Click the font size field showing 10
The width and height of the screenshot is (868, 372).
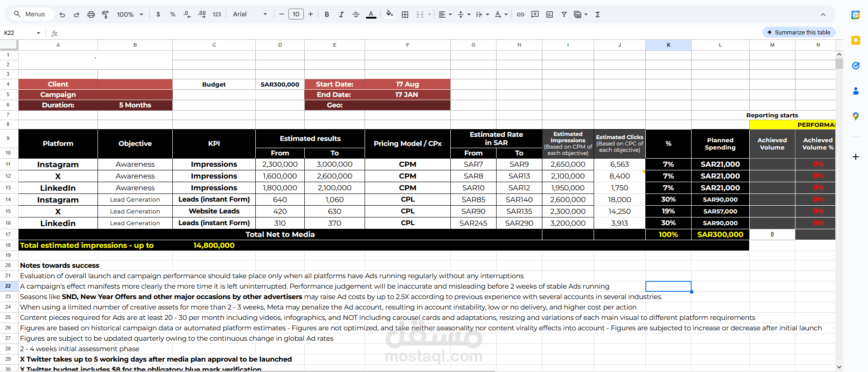click(296, 14)
